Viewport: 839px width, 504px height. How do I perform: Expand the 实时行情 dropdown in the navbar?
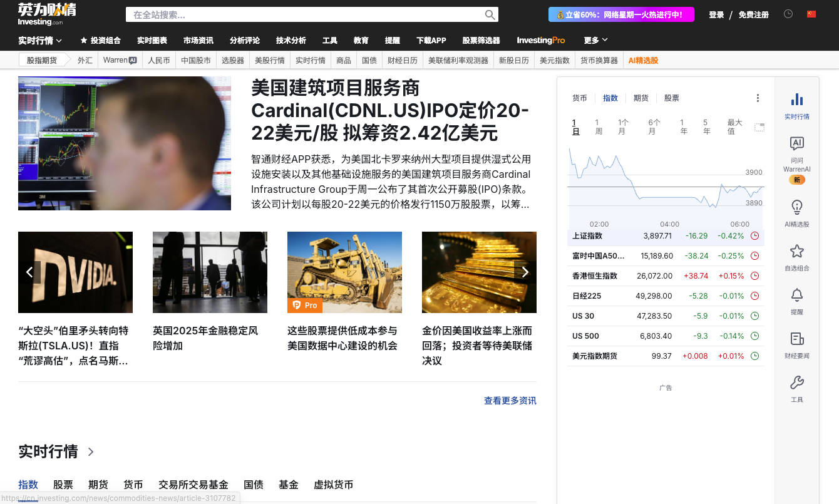(x=39, y=40)
